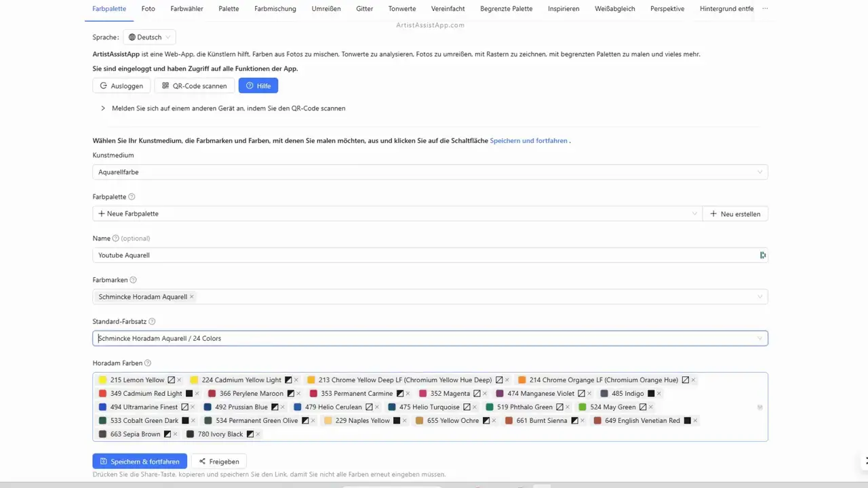Remove the 780 Ivory Black color tag
Screen dimensions: 868x488
click(258, 434)
